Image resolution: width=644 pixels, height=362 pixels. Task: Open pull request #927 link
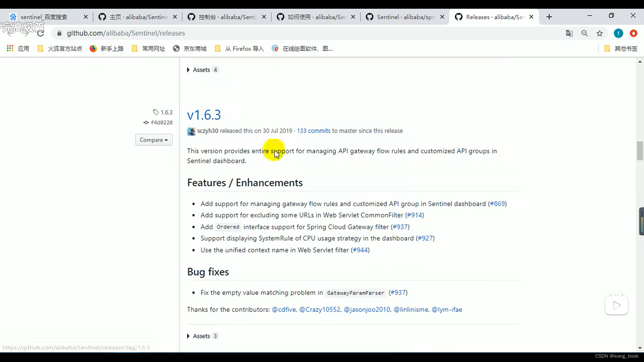(x=425, y=238)
